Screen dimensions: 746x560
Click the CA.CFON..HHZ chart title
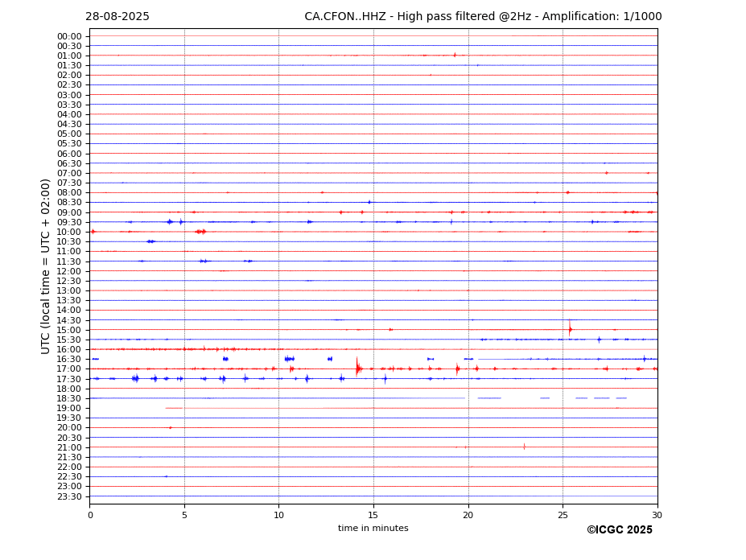click(483, 17)
